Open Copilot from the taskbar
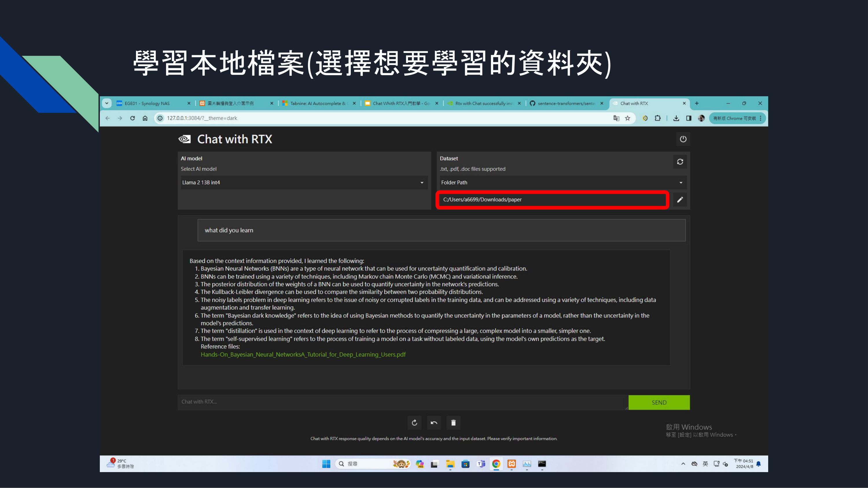 (x=420, y=464)
